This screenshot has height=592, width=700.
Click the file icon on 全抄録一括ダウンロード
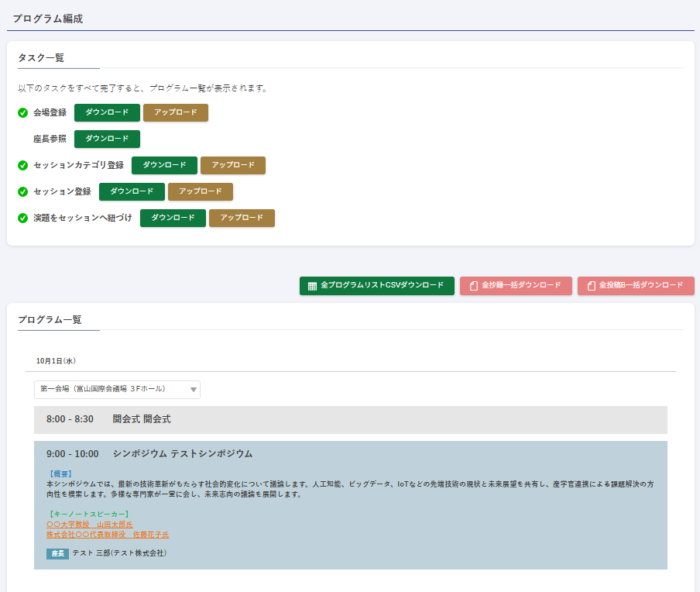tap(473, 286)
